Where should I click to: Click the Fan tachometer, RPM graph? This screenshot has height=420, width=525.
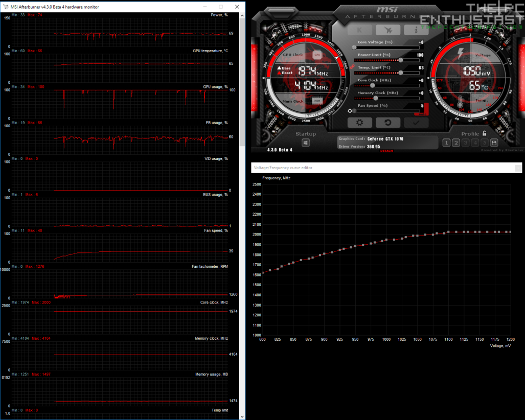[120, 284]
